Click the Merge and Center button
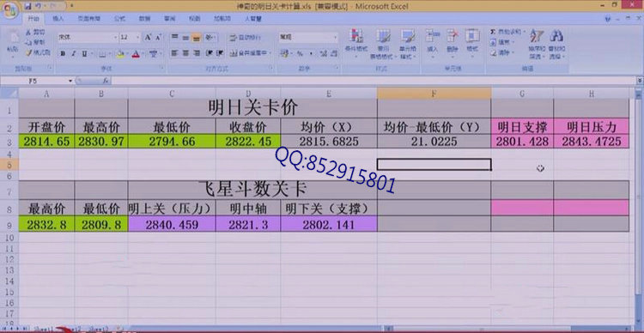644x333 pixels. tap(249, 53)
